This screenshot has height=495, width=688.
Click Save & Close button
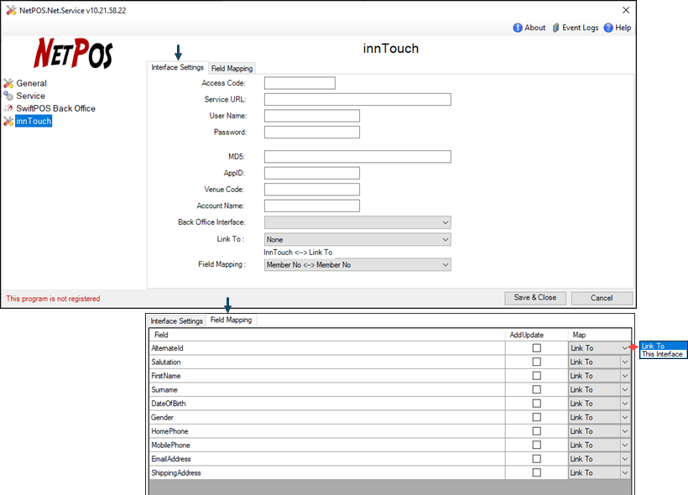click(535, 298)
